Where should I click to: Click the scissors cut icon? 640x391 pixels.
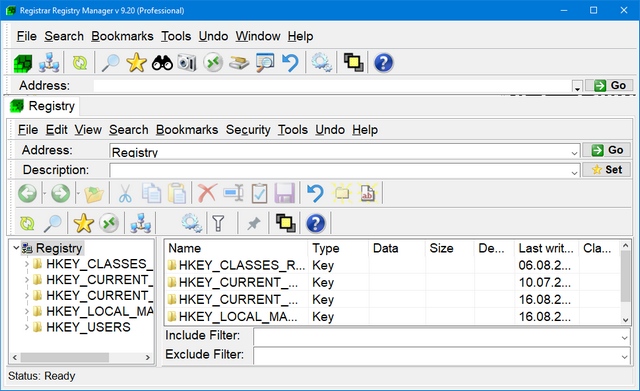(125, 193)
